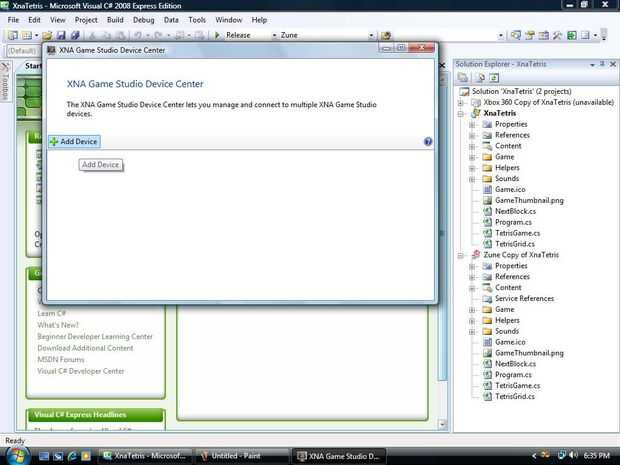The image size is (620, 465).
Task: Click the Add Device toolbar button with plus icon
Action: [x=74, y=142]
